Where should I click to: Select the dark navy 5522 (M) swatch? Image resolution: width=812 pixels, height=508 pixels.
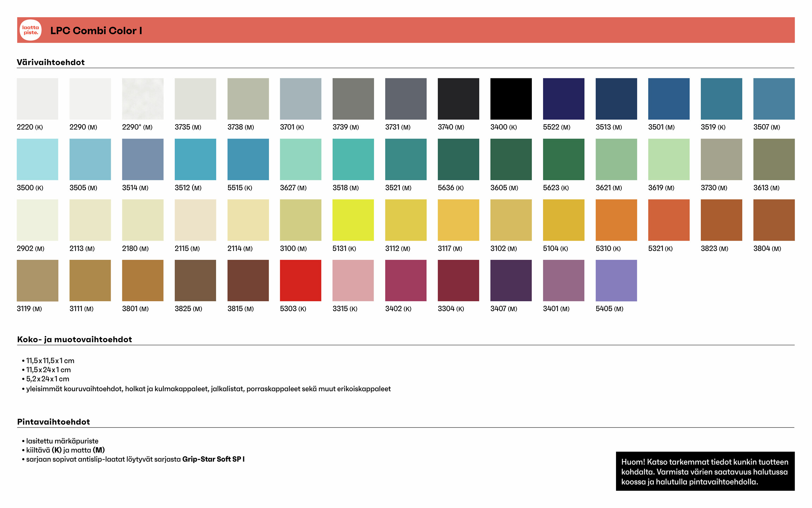coord(563,99)
